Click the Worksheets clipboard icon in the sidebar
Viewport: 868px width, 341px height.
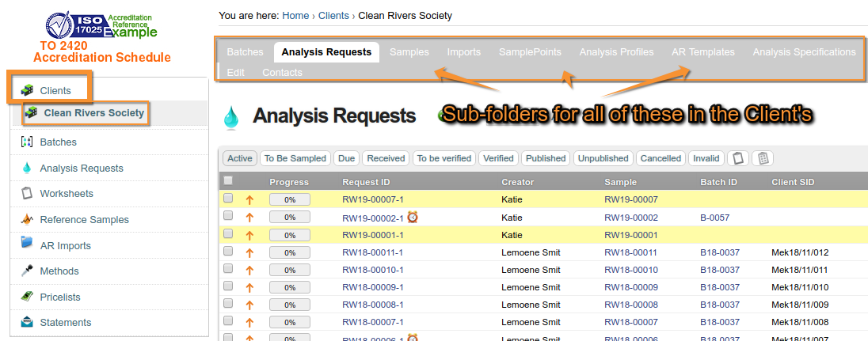(x=26, y=194)
